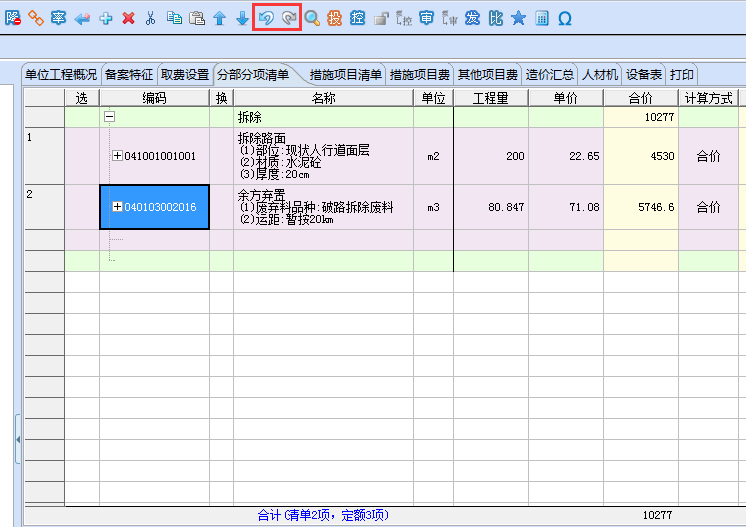Open the 其他项目费 tab
Viewport: 746px width, 527px height.
click(x=488, y=75)
